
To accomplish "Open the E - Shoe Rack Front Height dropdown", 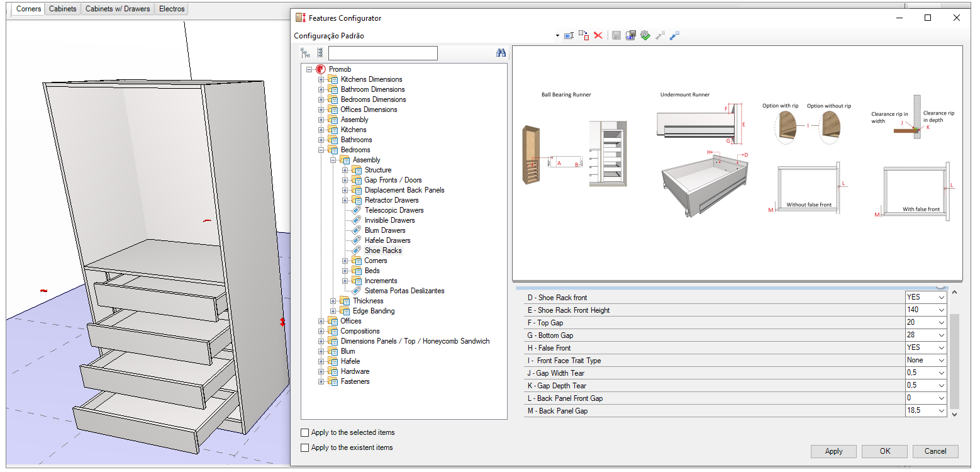I will click(941, 310).
